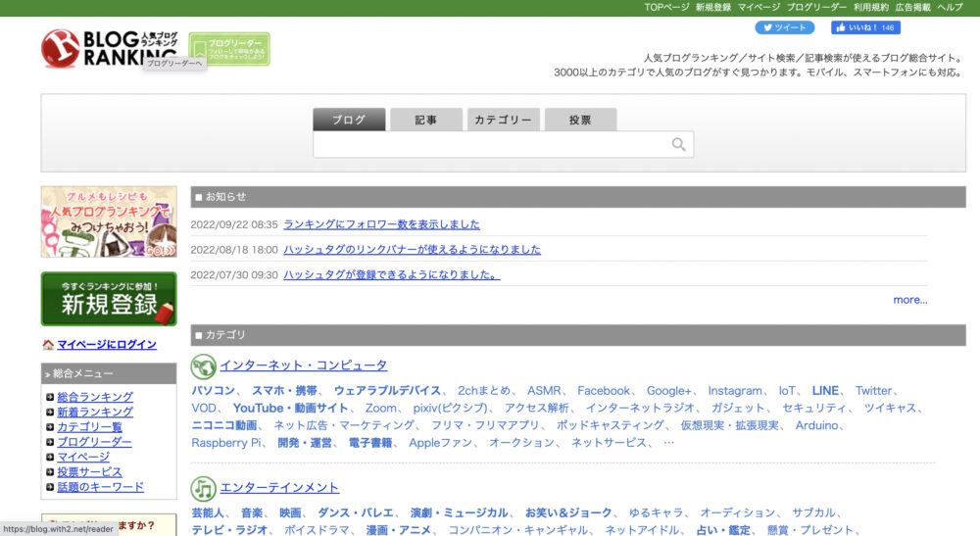
Task: Click bullet icon next to 投票サービス
Action: [50, 471]
